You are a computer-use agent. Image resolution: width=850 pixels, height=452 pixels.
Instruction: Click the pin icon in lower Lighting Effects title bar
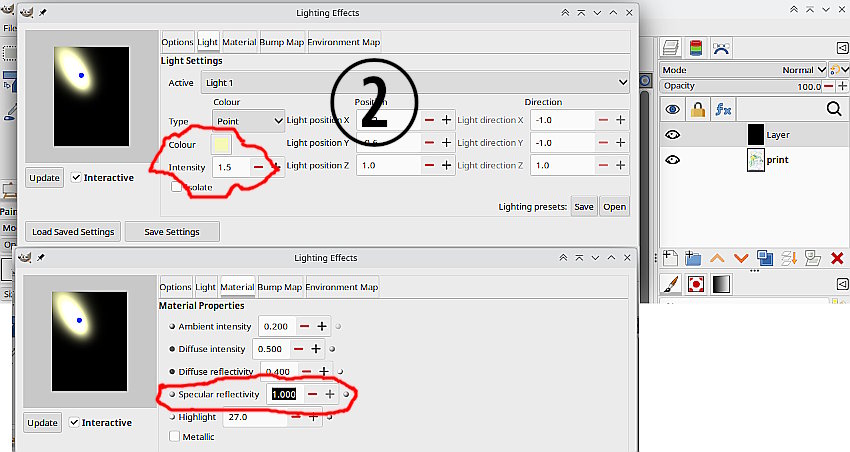[40, 257]
